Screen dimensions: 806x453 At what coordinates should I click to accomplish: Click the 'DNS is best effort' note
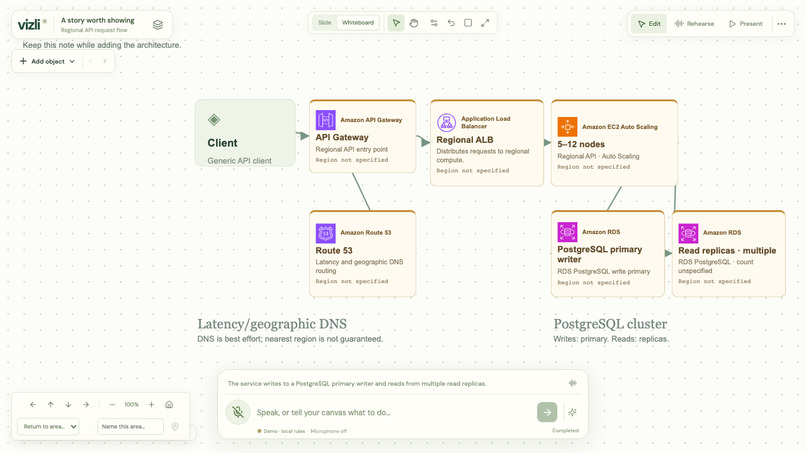pyautogui.click(x=290, y=339)
